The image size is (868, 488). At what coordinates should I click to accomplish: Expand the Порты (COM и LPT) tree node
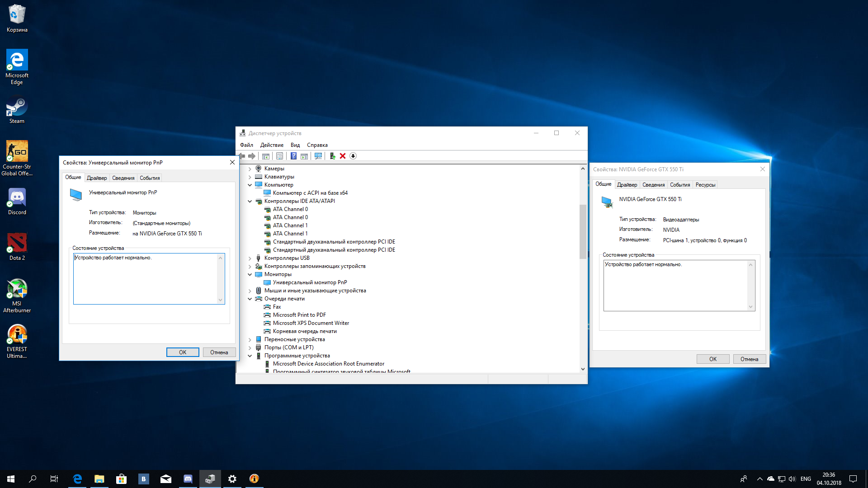tap(250, 347)
